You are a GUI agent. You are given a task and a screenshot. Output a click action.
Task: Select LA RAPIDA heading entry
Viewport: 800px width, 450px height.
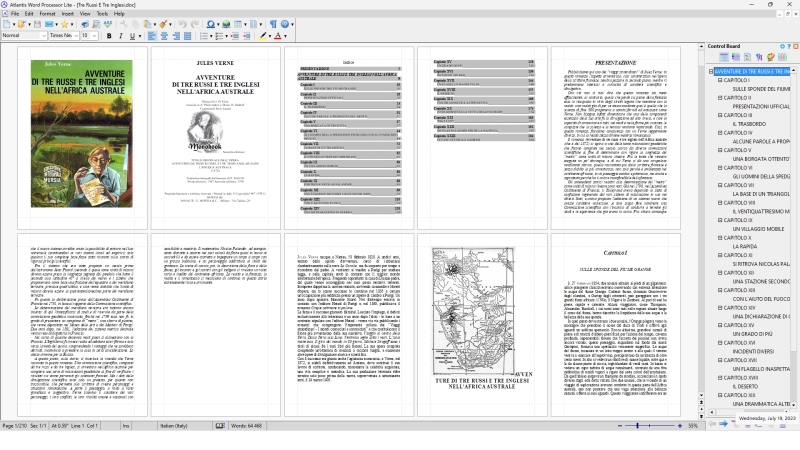click(745, 246)
